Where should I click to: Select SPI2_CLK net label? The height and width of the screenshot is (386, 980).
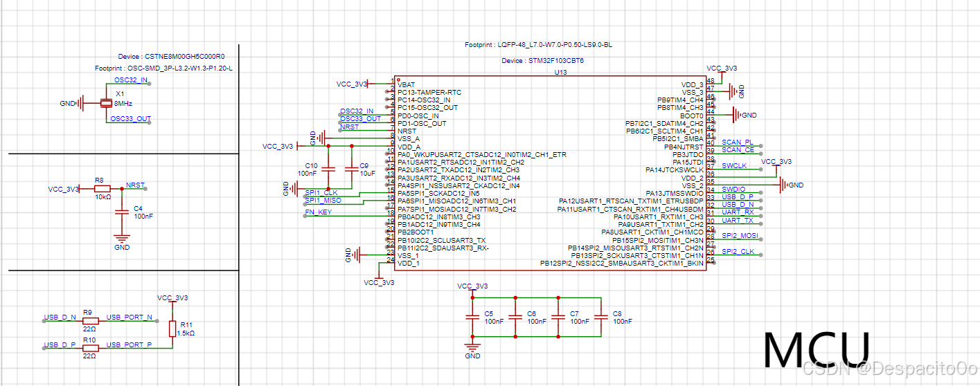click(738, 252)
